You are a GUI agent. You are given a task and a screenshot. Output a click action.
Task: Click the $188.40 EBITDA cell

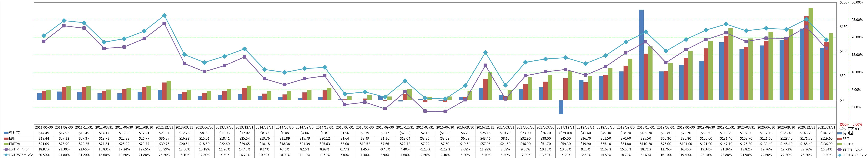[806, 144]
